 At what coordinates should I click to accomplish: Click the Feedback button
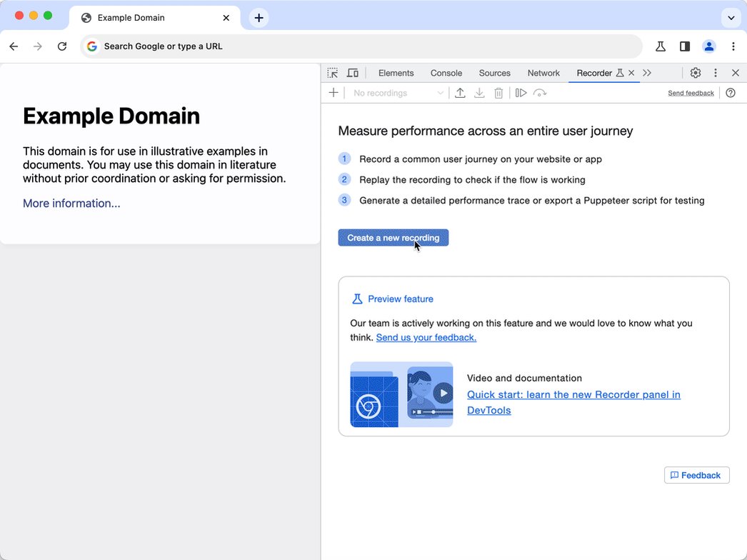696,475
